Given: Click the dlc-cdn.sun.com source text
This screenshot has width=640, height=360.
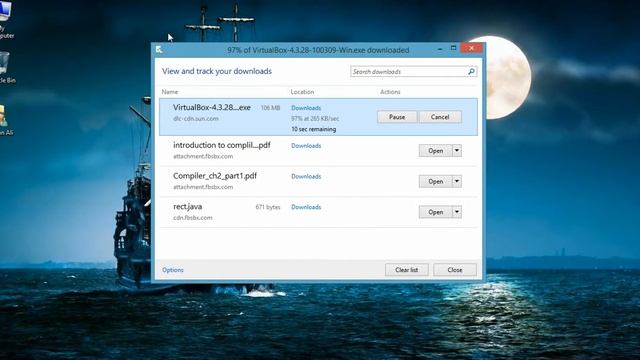Looking at the screenshot, I should (x=196, y=118).
